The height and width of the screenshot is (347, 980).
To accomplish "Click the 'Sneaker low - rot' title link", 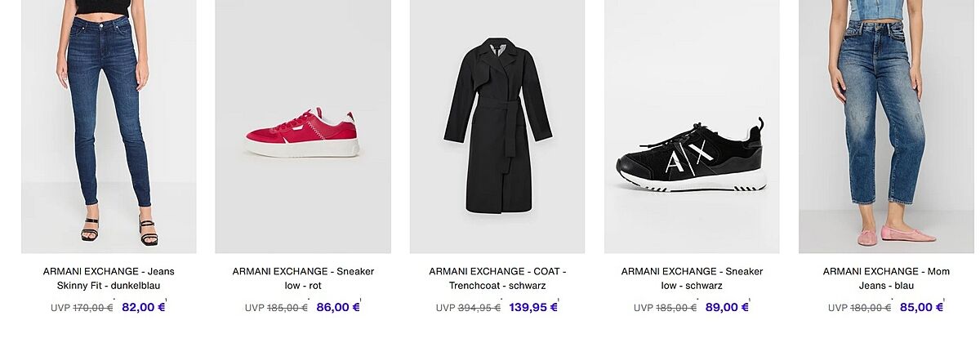I will (x=303, y=278).
